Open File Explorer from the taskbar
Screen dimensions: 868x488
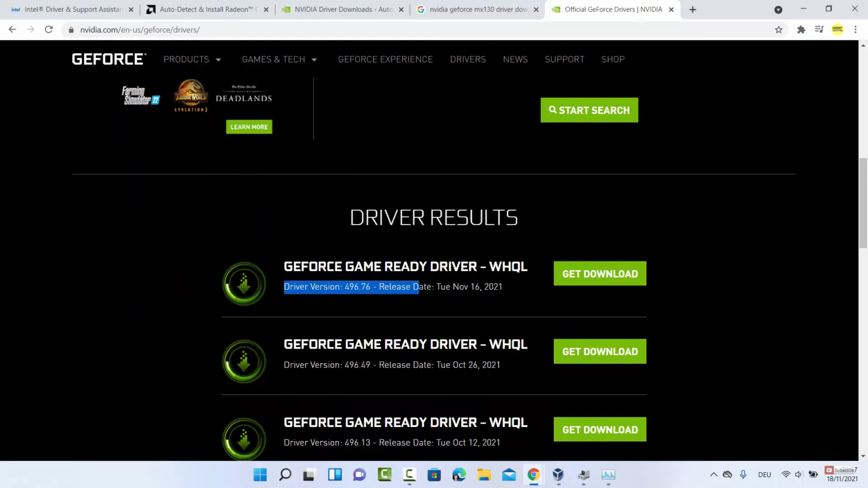pyautogui.click(x=484, y=474)
